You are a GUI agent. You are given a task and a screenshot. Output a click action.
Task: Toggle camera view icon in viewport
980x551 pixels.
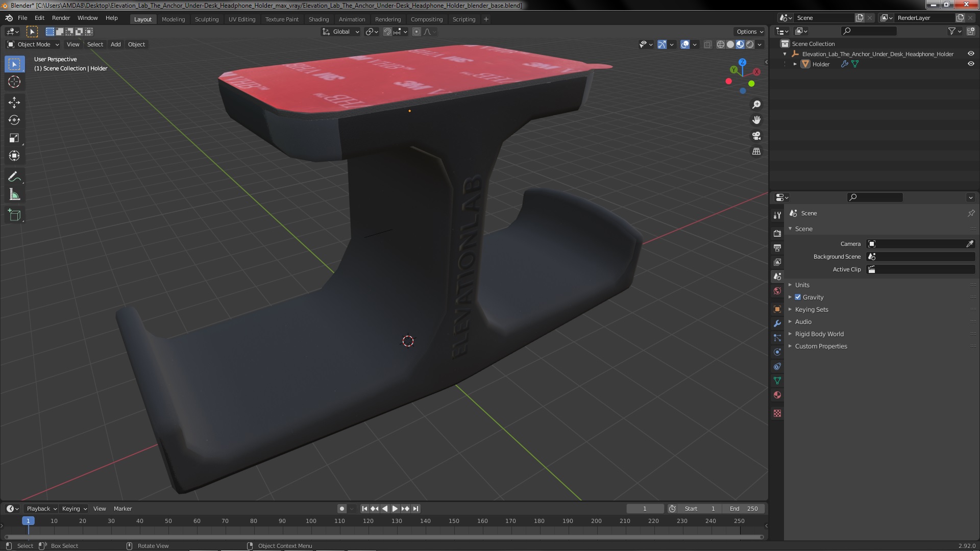(x=756, y=136)
